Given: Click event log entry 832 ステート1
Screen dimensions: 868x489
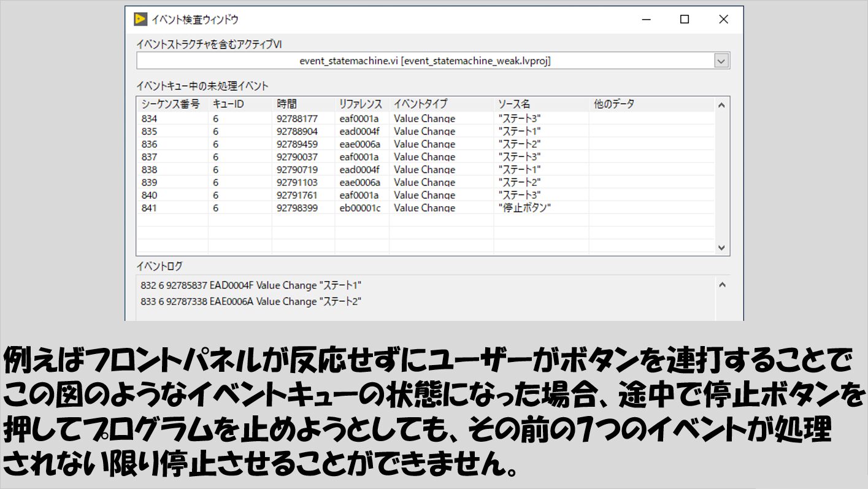Looking at the screenshot, I should (x=251, y=285).
